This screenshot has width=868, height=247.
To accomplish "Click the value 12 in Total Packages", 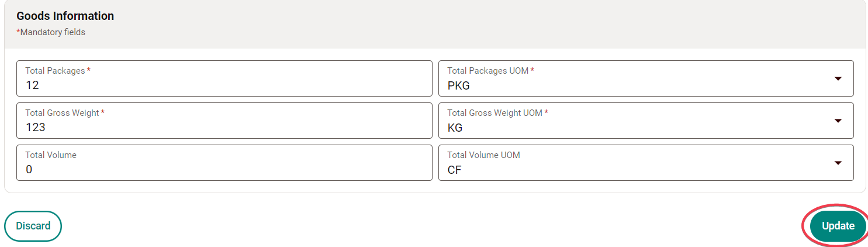I will [32, 85].
